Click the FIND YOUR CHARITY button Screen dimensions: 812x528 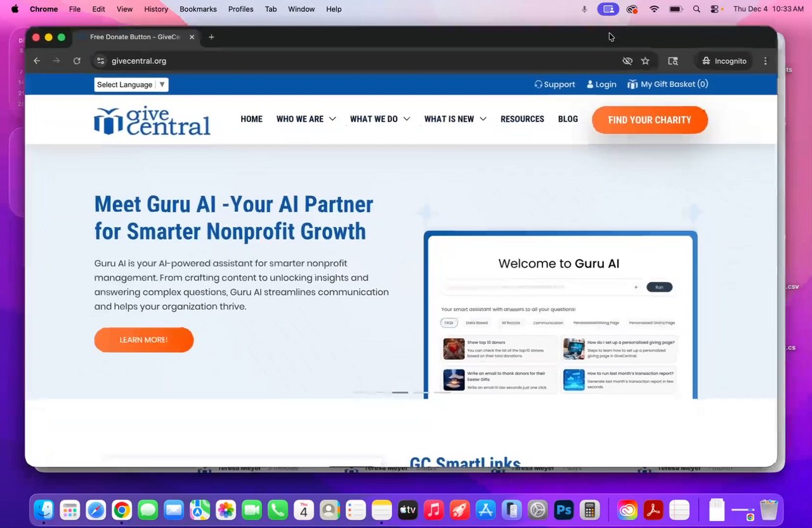pos(650,120)
